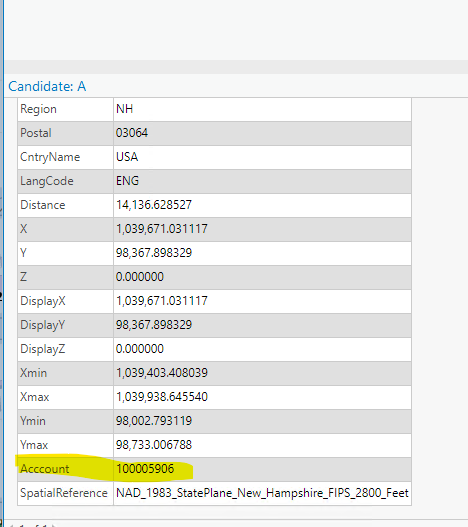The image size is (468, 527).
Task: Select the CntryName value 'USA'
Action: click(x=127, y=157)
